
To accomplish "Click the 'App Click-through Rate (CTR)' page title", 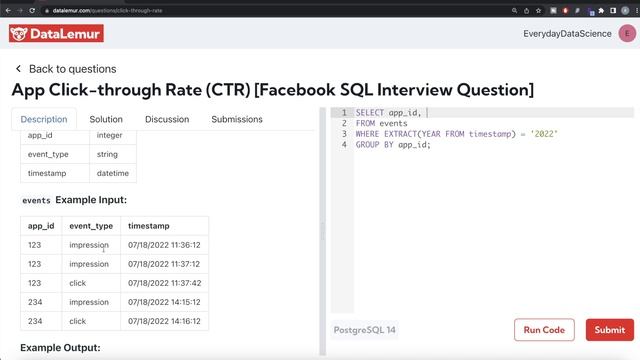I will (x=273, y=90).
